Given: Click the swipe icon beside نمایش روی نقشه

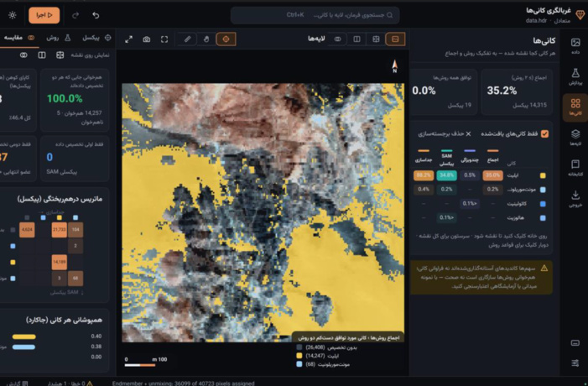Looking at the screenshot, I should 60,55.
